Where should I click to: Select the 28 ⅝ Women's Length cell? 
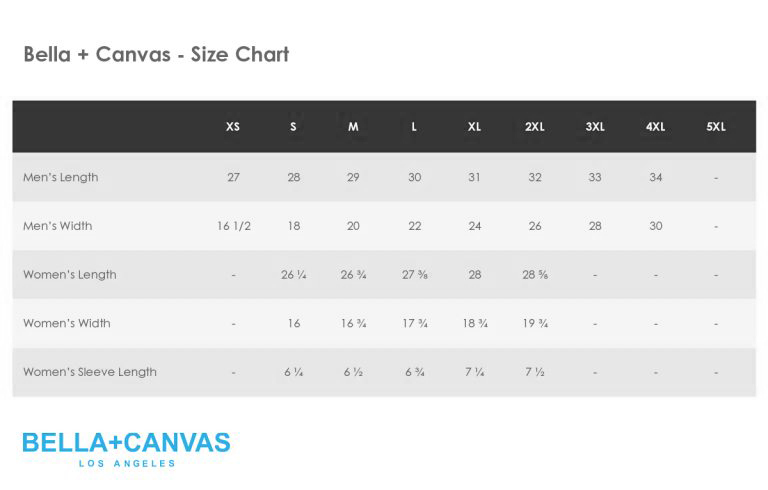click(x=535, y=275)
